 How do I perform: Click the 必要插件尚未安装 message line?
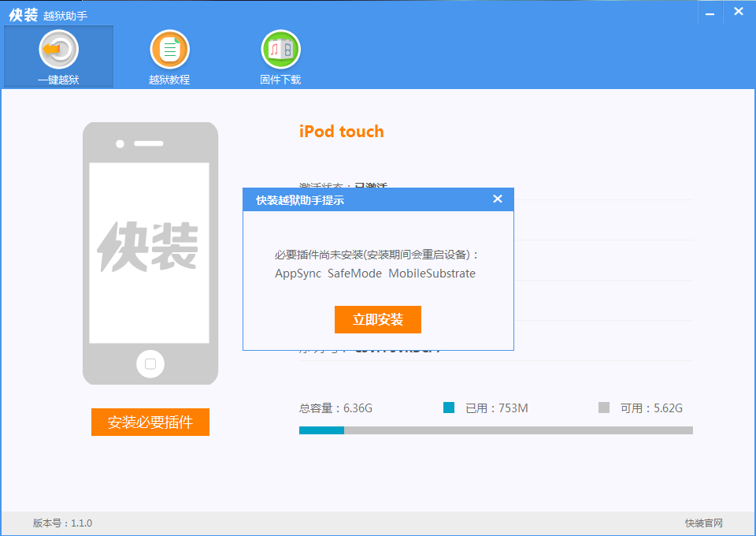(376, 255)
